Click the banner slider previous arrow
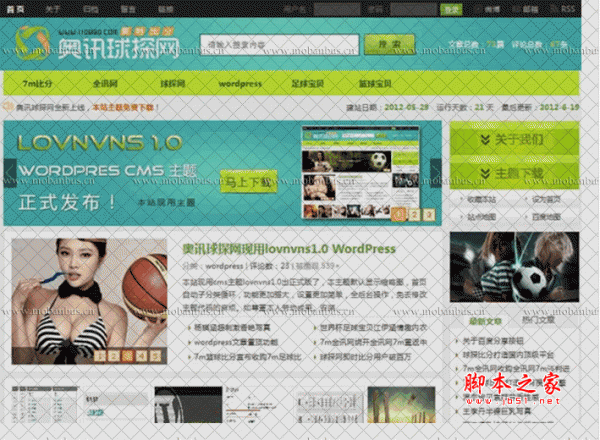 tap(10, 173)
